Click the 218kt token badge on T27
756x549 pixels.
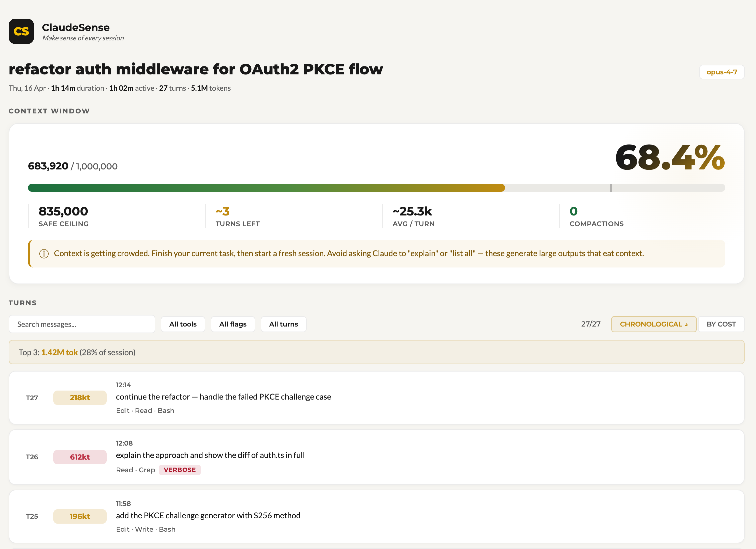80,398
